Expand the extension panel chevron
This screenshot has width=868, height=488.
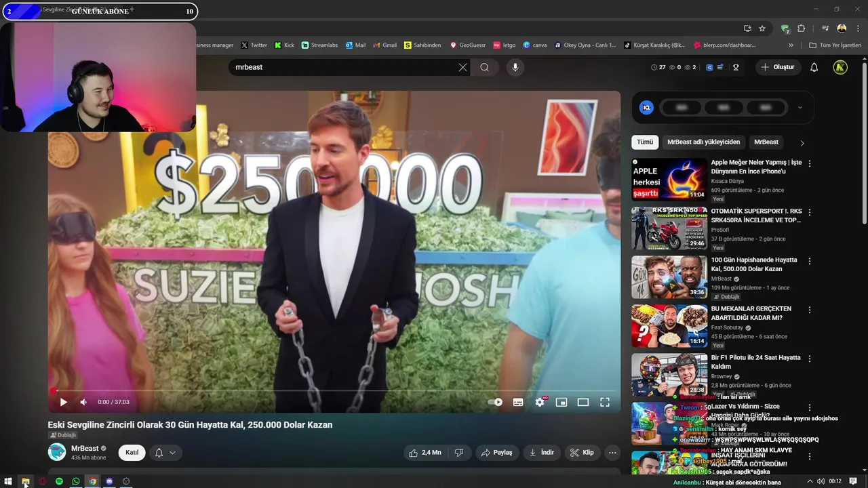(800, 107)
